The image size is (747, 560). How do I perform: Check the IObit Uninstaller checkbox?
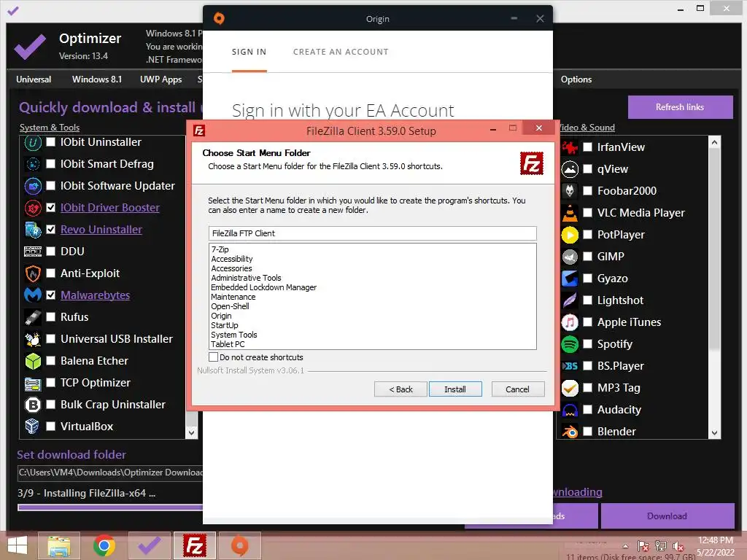click(50, 142)
